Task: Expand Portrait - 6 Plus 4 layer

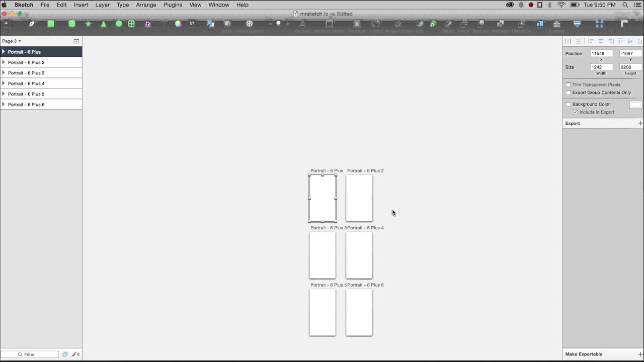Action: [4, 83]
